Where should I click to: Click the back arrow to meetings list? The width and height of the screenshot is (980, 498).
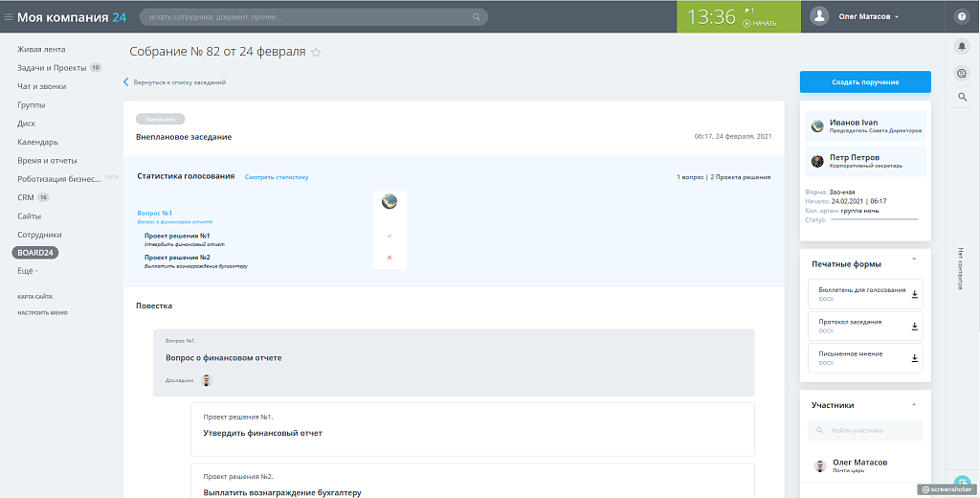tap(125, 82)
